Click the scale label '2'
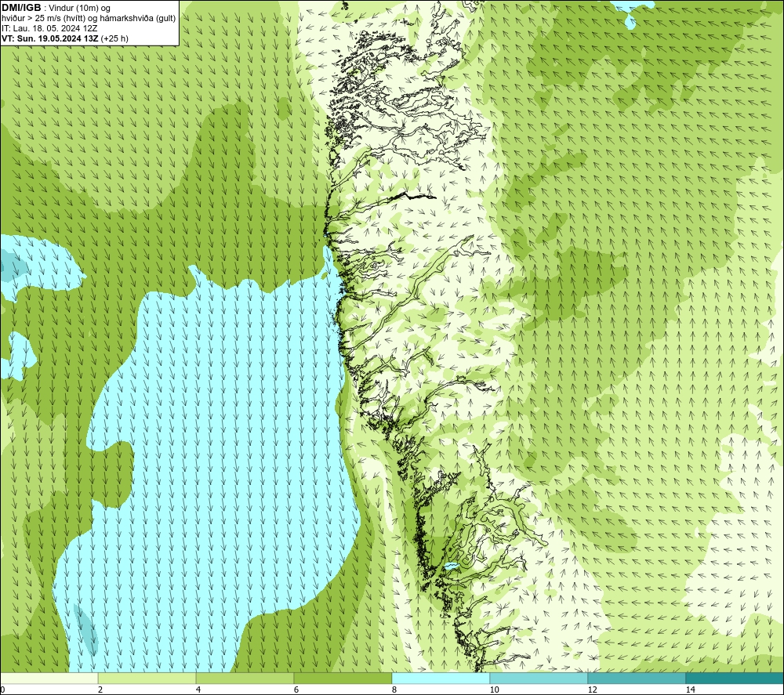 tap(100, 690)
